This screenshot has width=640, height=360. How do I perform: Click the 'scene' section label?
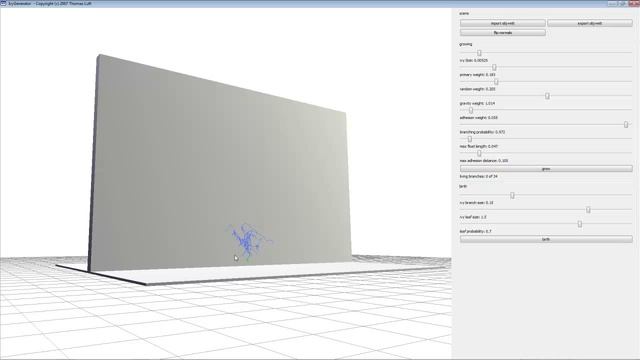click(464, 13)
